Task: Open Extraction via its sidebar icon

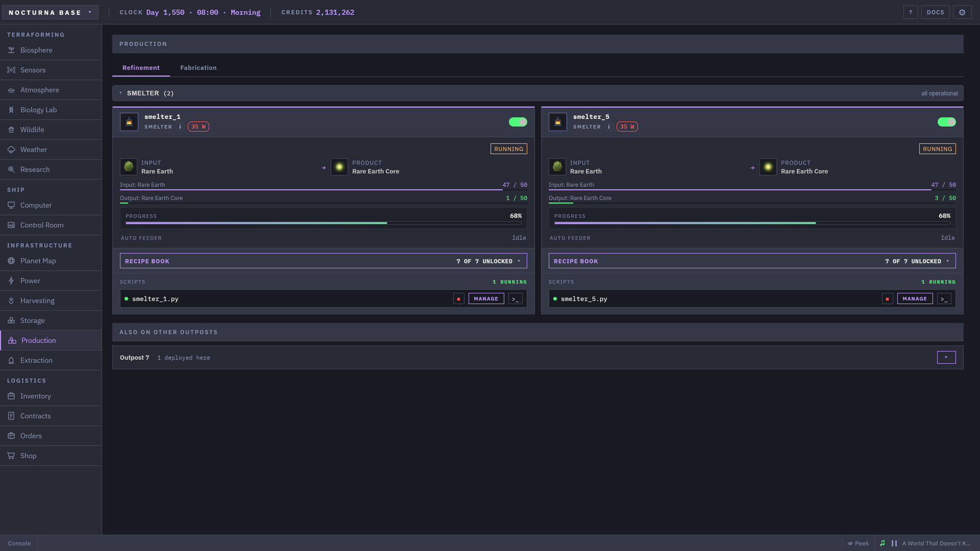Action: click(11, 360)
